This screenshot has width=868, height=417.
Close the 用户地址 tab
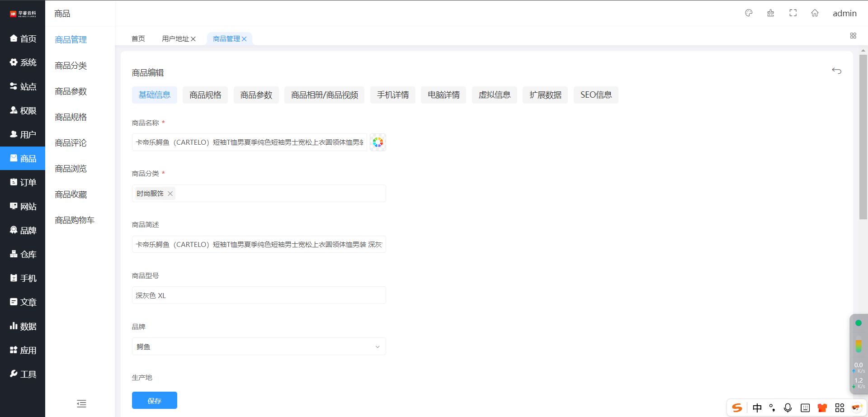click(x=193, y=39)
